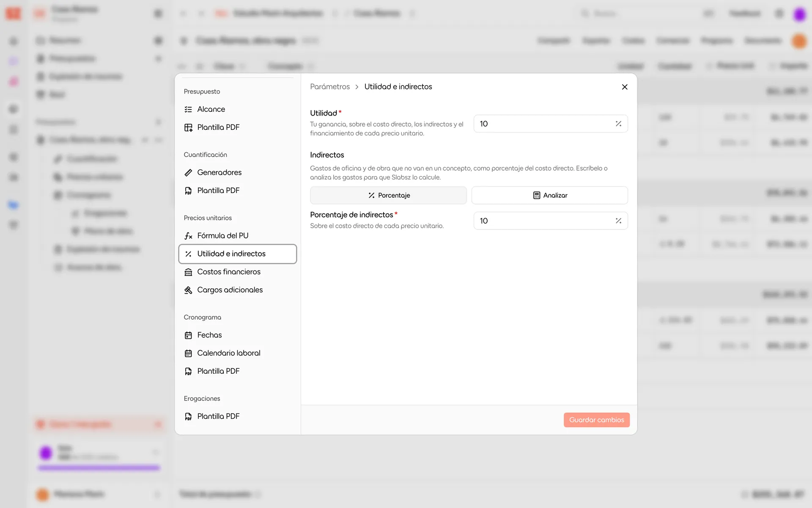812x508 pixels.
Task: Click the Utilidad value input
Action: point(551,124)
